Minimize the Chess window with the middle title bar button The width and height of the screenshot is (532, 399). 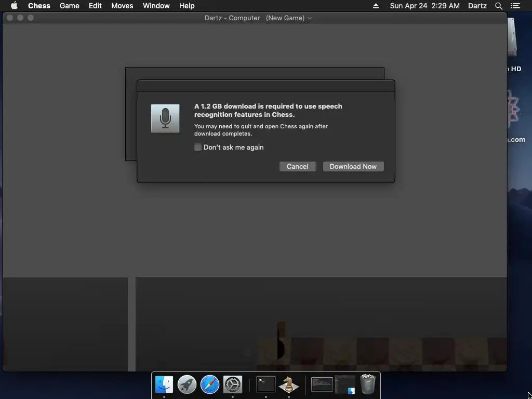click(x=20, y=18)
